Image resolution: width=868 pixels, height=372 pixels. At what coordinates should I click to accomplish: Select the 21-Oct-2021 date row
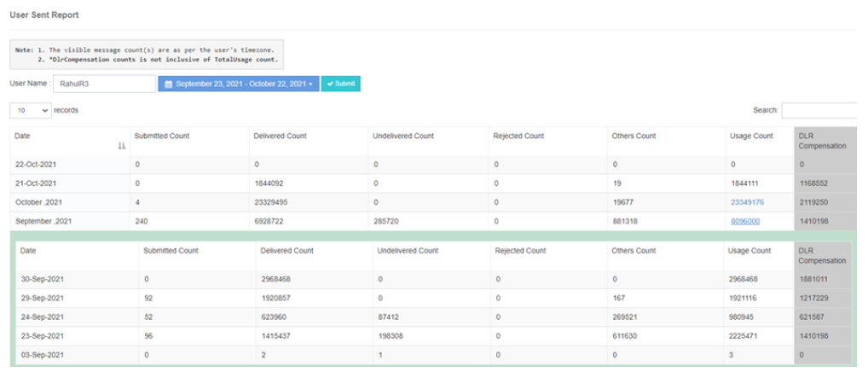click(x=36, y=183)
